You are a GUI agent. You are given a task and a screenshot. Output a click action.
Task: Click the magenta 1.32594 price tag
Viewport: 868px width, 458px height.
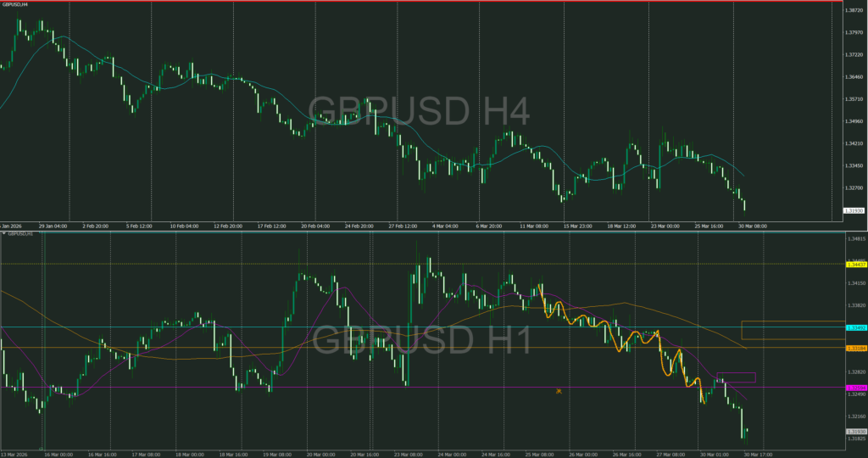tap(855, 388)
